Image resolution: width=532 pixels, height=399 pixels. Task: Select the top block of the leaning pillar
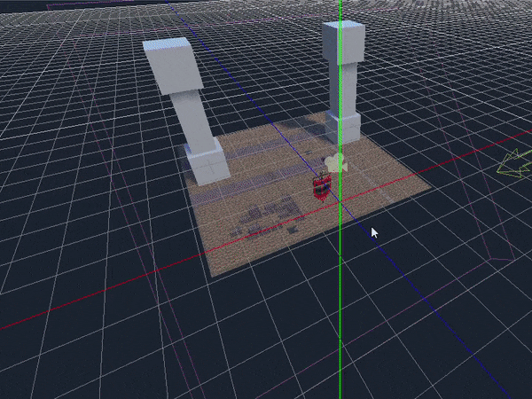tap(172, 65)
